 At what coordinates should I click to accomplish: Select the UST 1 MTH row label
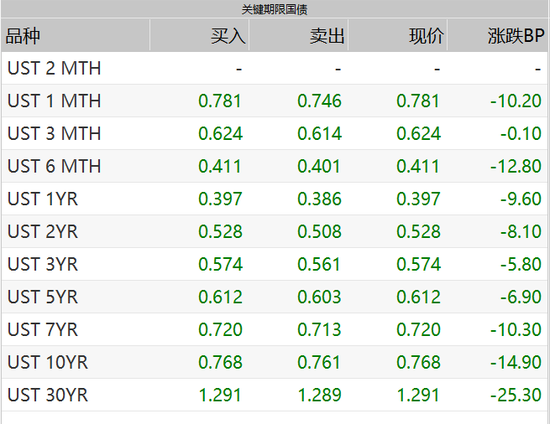54,101
